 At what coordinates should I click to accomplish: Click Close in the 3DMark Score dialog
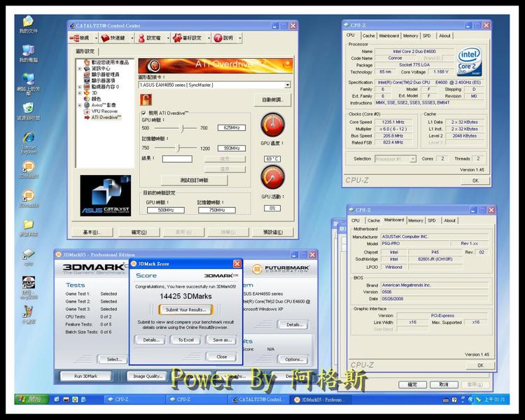click(x=222, y=357)
